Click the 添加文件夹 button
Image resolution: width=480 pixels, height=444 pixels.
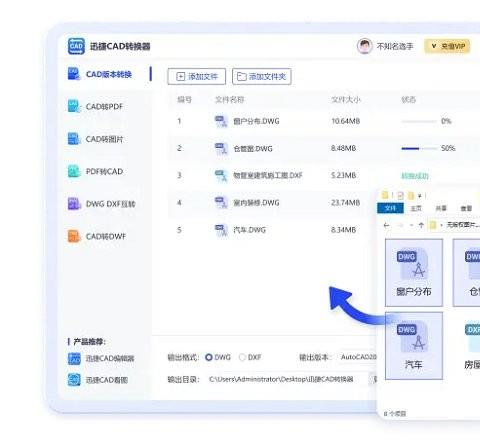click(x=262, y=77)
